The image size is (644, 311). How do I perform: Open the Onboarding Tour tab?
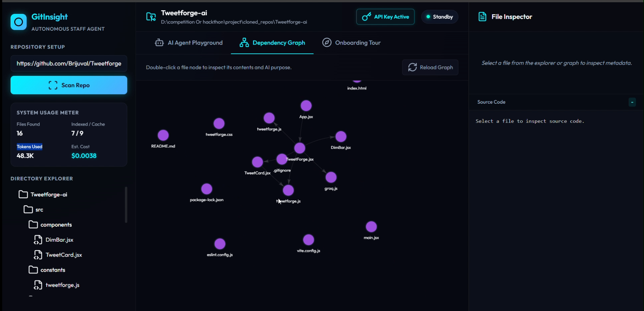[351, 43]
